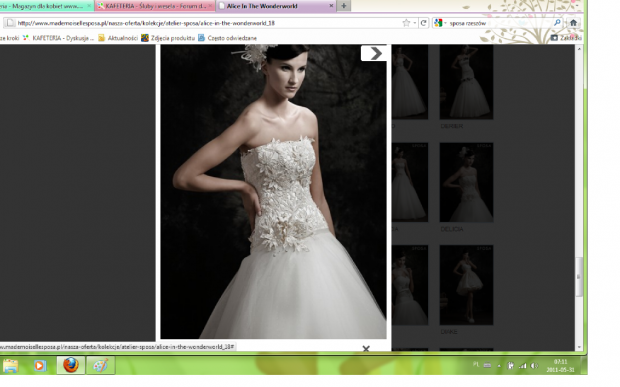This screenshot has width=620, height=387.
Task: Open Paint from the taskbar
Action: (x=100, y=365)
